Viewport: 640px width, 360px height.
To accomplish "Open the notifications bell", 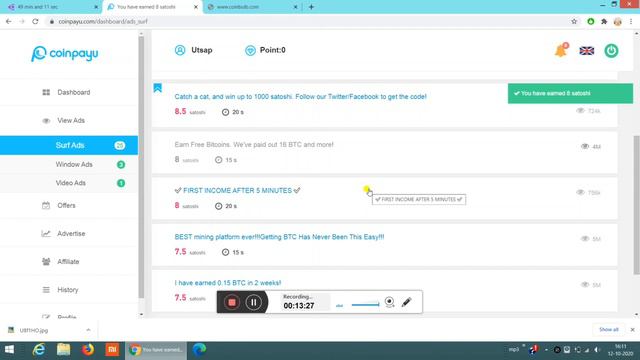I will (561, 50).
